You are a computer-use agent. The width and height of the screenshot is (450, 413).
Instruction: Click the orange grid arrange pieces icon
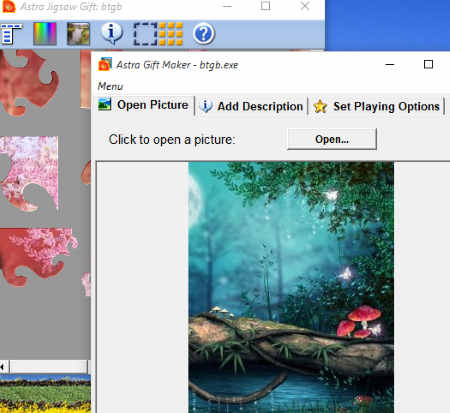(171, 34)
